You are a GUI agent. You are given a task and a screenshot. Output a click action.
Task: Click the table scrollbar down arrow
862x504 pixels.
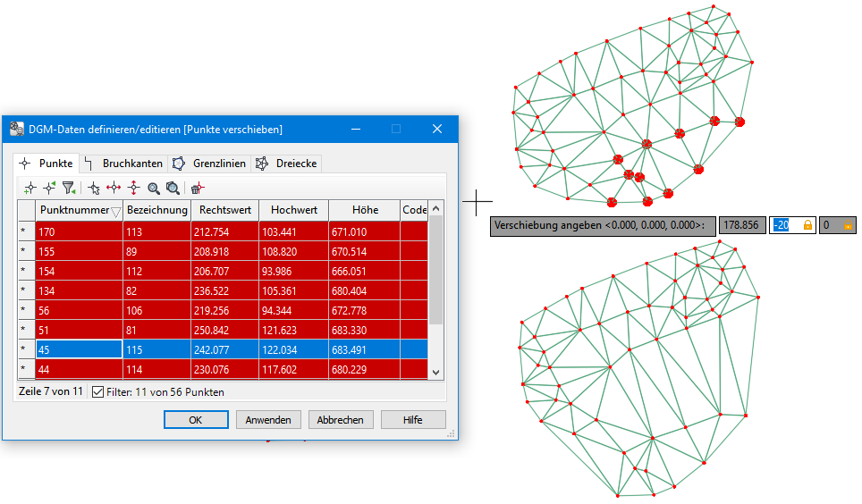click(436, 372)
